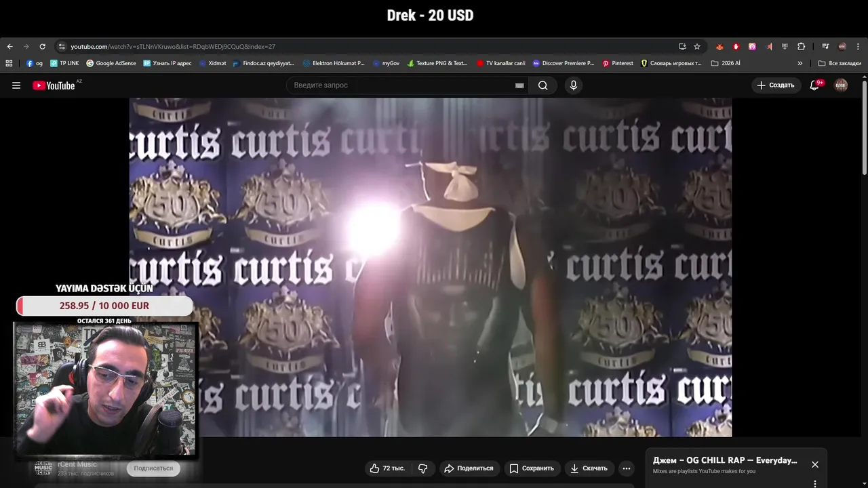
Task: Open options of the OG CHILL RAP playlist
Action: point(815,483)
